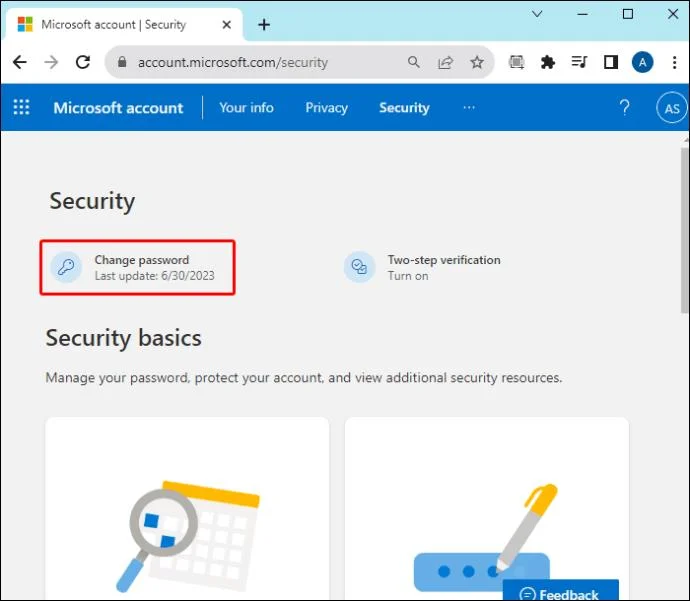Close the Microsoft account Security tab
The height and width of the screenshot is (601, 690).
pos(226,25)
